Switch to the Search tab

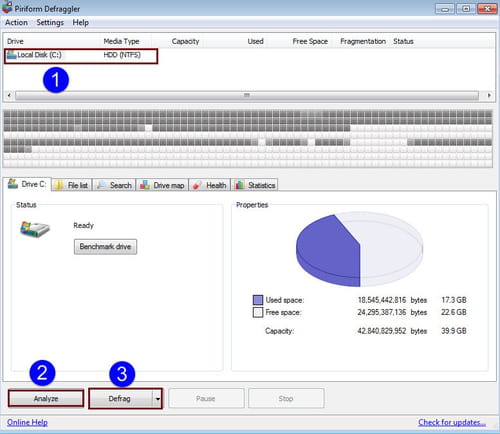[114, 185]
